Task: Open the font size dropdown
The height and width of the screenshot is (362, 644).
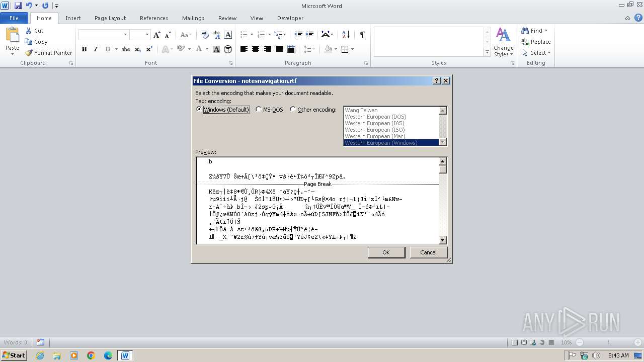Action: pos(147,35)
